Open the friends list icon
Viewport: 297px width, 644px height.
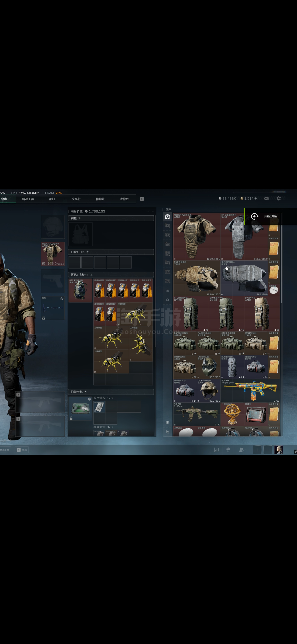point(242,450)
